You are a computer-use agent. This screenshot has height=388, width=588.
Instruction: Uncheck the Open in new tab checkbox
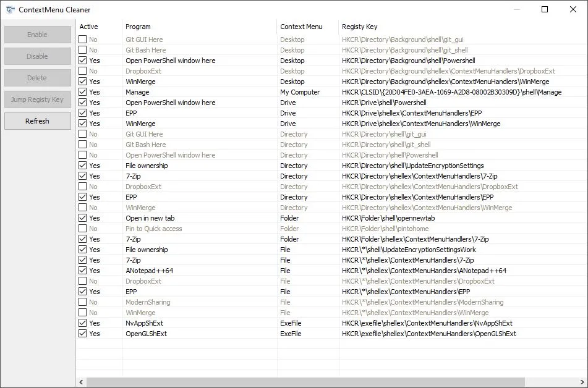coord(82,218)
